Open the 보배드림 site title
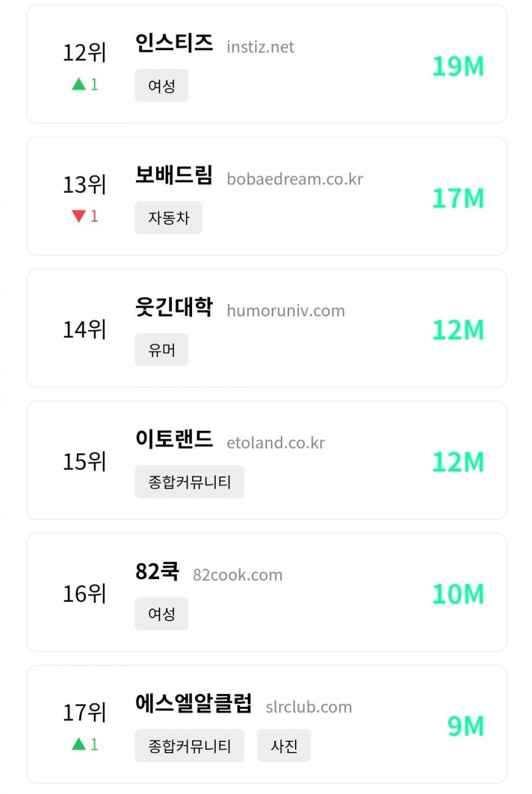 174,175
